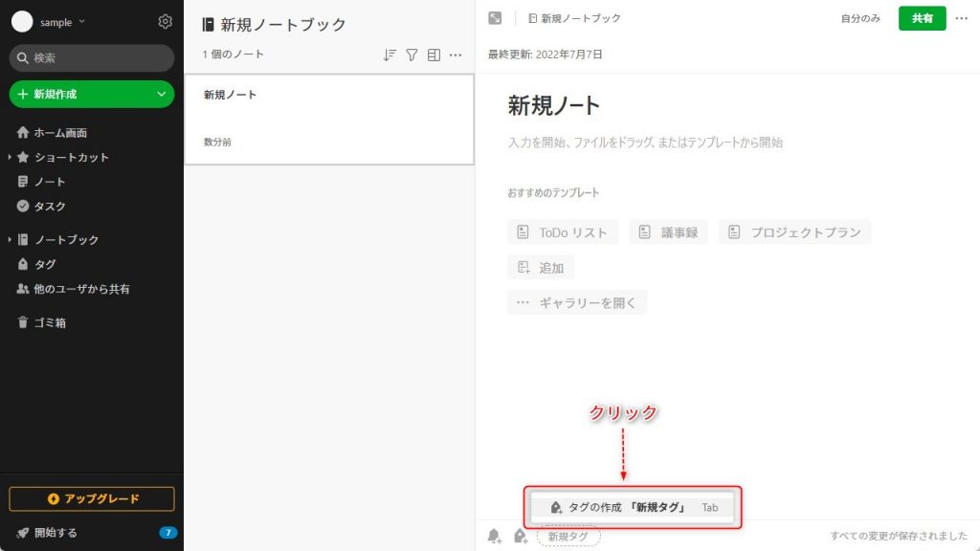This screenshot has height=551, width=980.
Task: Select the 新規ノート note card
Action: [329, 120]
